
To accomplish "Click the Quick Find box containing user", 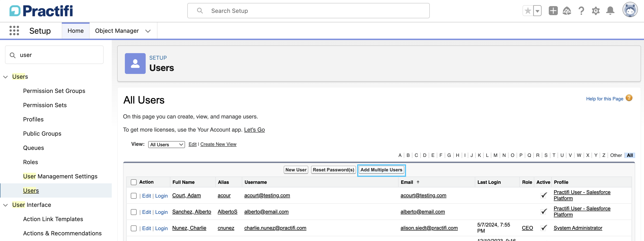I will click(x=54, y=55).
